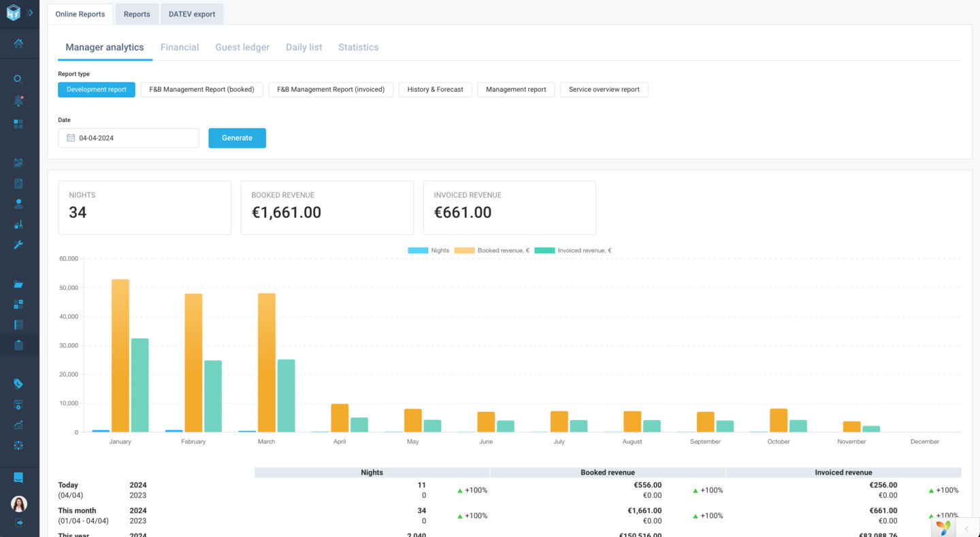Toggle Booked revenue series in legend
The image size is (980, 537).
[x=491, y=250]
